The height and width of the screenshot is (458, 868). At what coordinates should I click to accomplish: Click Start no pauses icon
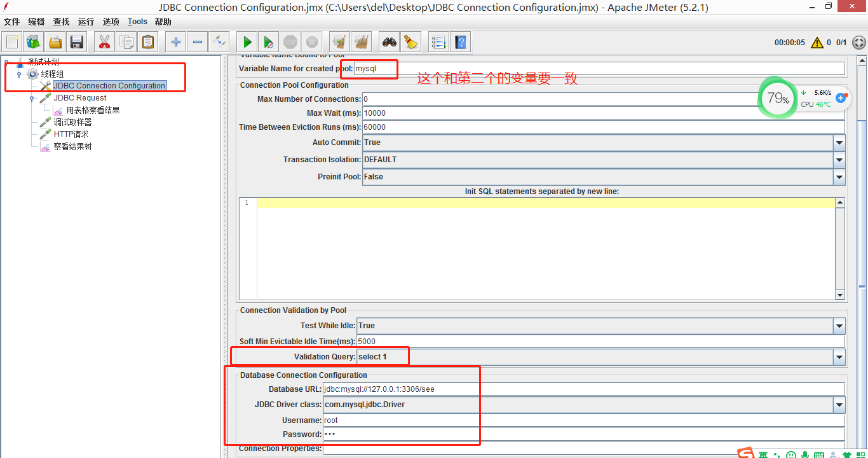[x=269, y=43]
